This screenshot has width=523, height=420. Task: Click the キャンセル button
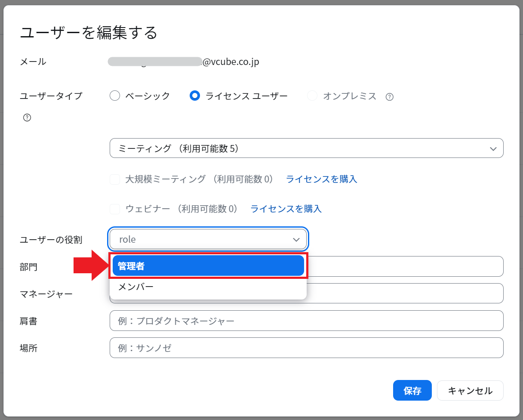click(470, 391)
